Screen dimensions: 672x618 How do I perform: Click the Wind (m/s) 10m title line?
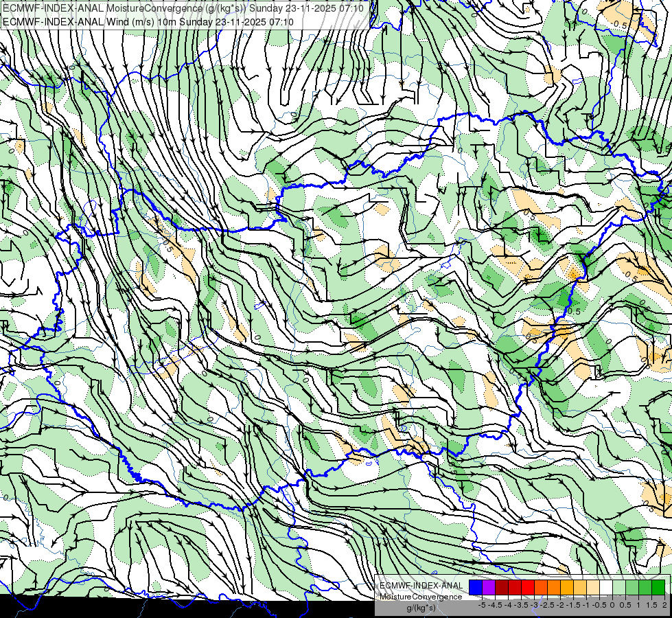[x=148, y=22]
